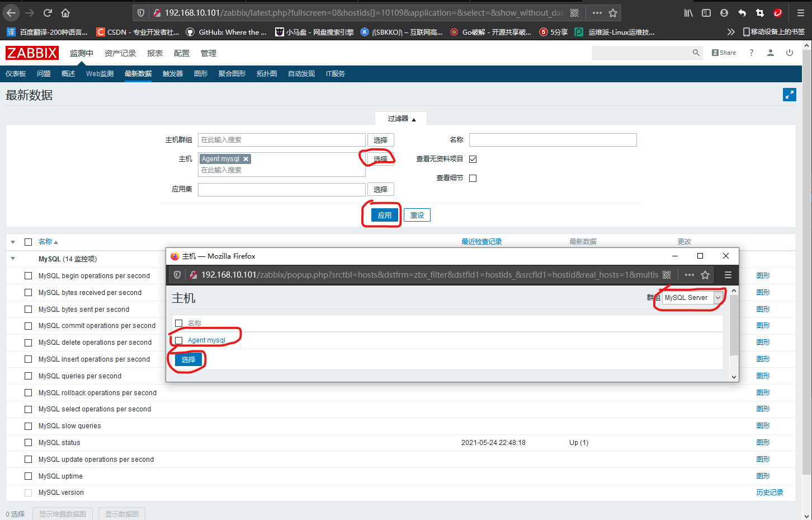Screen dimensions: 812x520
Task: Click the Zabbix logout power icon
Action: (790, 53)
